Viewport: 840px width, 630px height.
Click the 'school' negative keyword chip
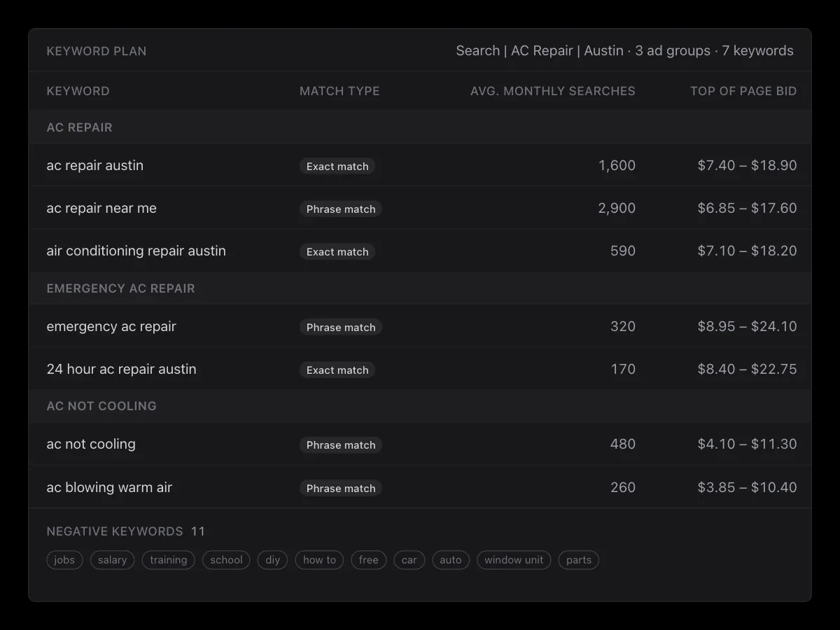click(226, 560)
